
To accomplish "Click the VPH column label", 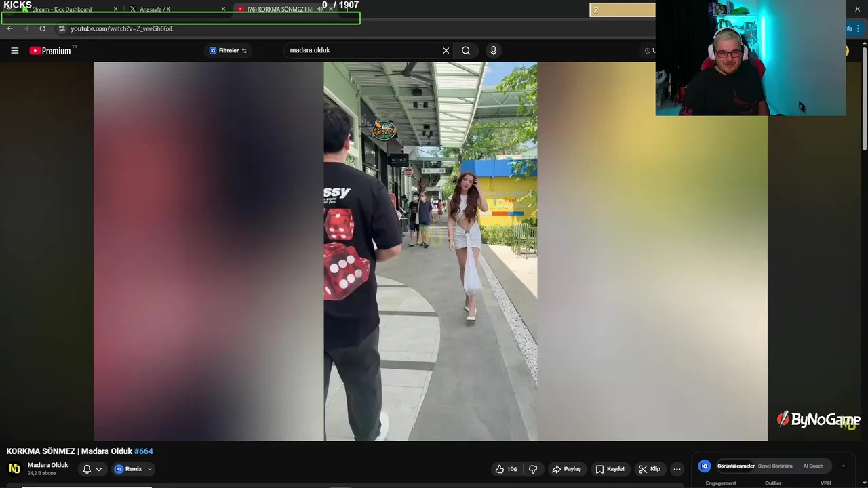I will pyautogui.click(x=825, y=483).
